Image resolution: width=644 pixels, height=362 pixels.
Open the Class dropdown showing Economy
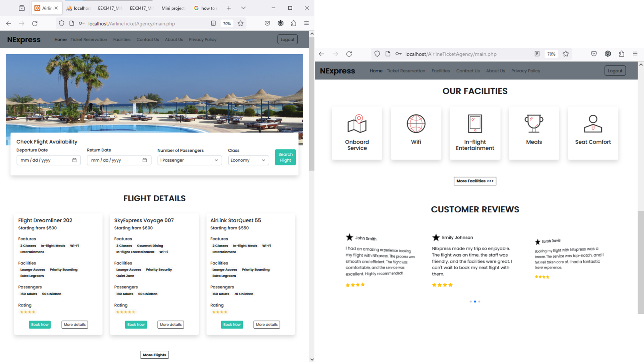pyautogui.click(x=248, y=160)
